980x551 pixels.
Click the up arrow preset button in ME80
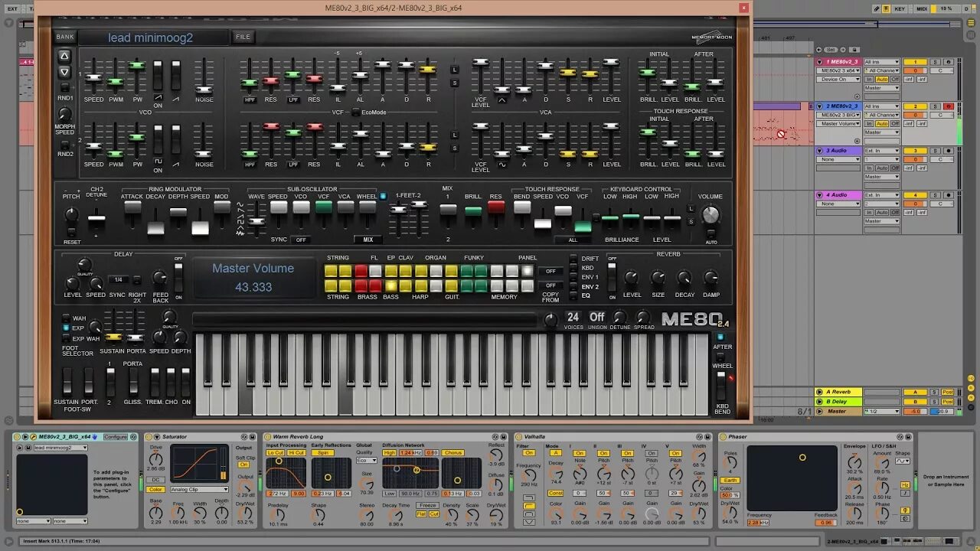[65, 56]
